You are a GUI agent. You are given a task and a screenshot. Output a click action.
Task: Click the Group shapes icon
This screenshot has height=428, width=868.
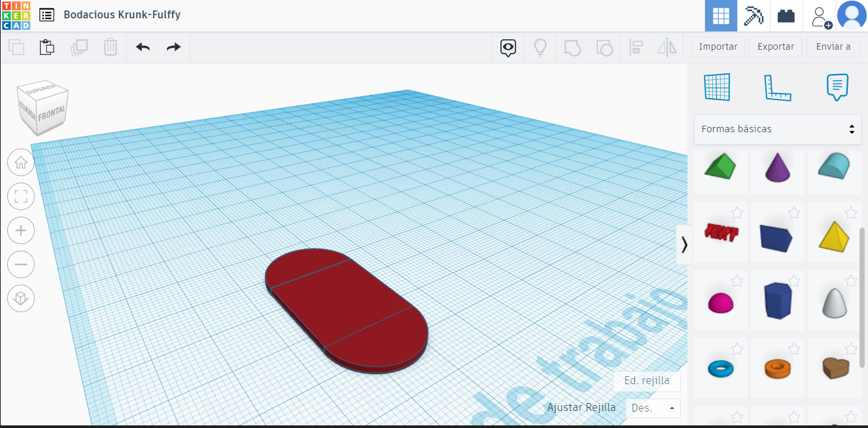click(x=572, y=47)
